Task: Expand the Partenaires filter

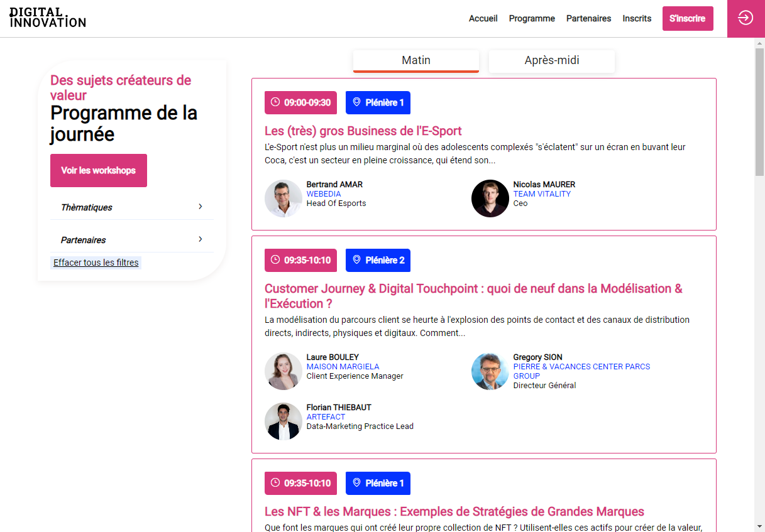Action: 132,240
